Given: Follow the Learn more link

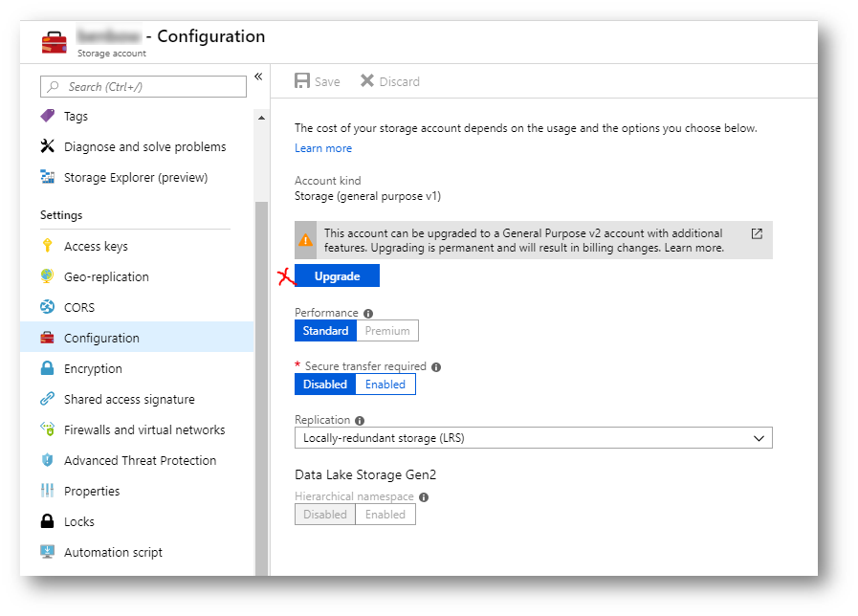Looking at the screenshot, I should (323, 148).
